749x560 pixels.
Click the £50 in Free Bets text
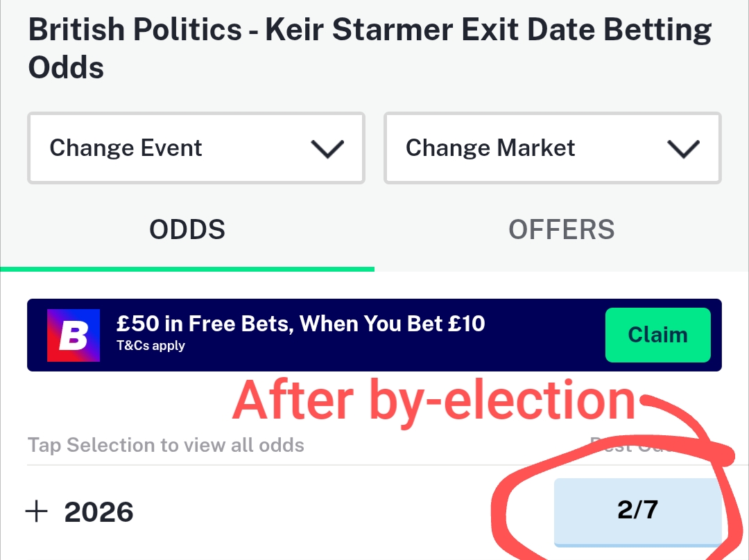pos(300,323)
